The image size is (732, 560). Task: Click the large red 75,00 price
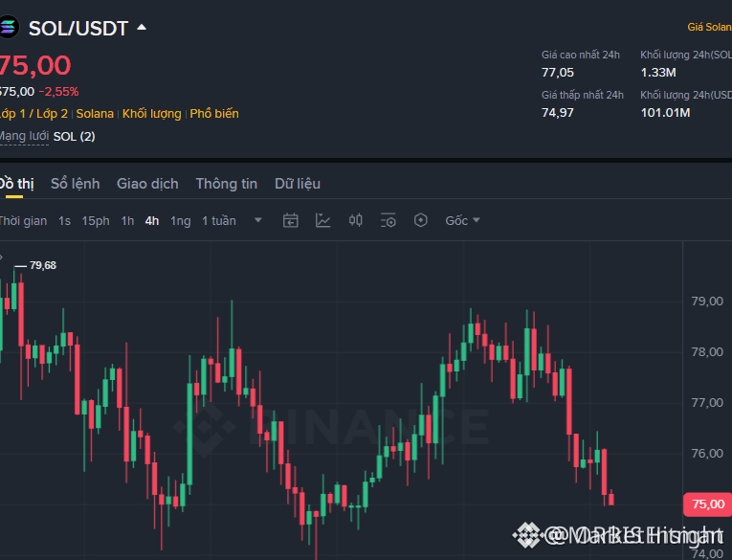[34, 65]
